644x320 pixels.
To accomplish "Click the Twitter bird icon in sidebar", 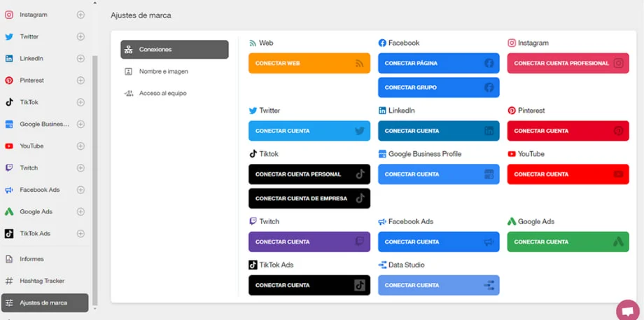I will (x=9, y=36).
